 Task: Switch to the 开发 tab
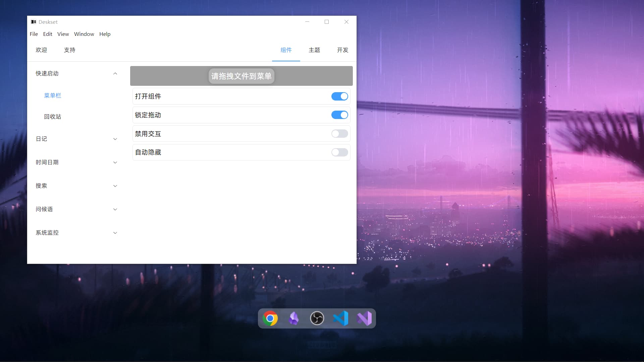tap(342, 50)
